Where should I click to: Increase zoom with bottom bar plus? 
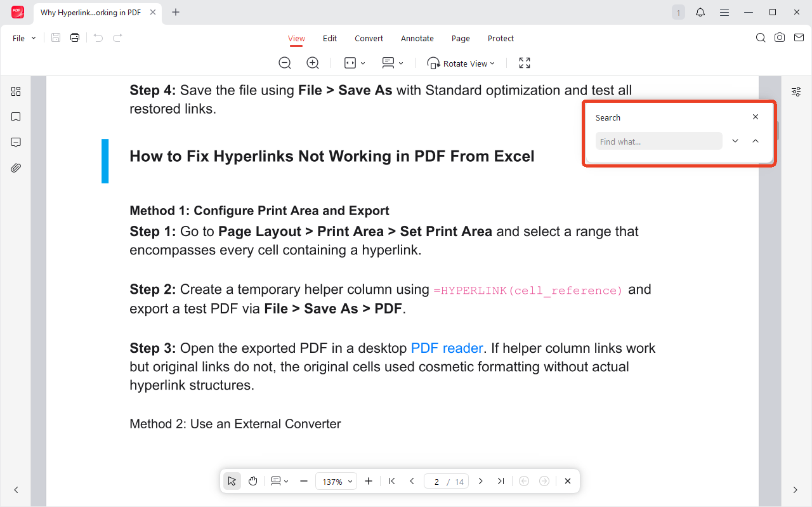(369, 481)
